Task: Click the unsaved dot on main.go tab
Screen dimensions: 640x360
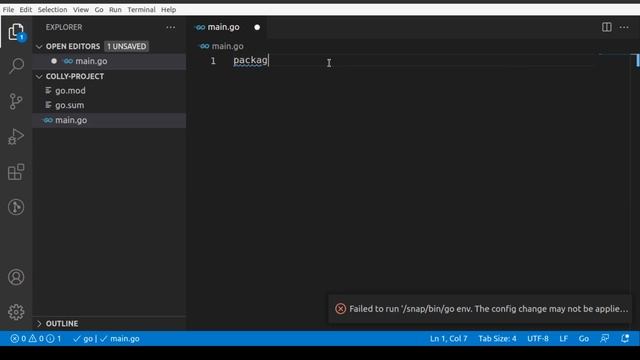Action: tap(257, 27)
